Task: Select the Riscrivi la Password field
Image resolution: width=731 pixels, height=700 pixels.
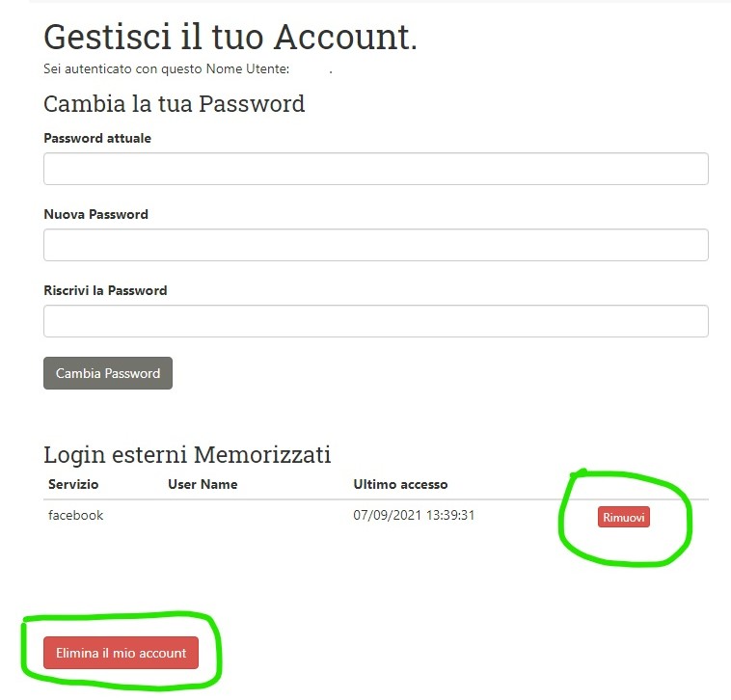Action: (x=376, y=321)
